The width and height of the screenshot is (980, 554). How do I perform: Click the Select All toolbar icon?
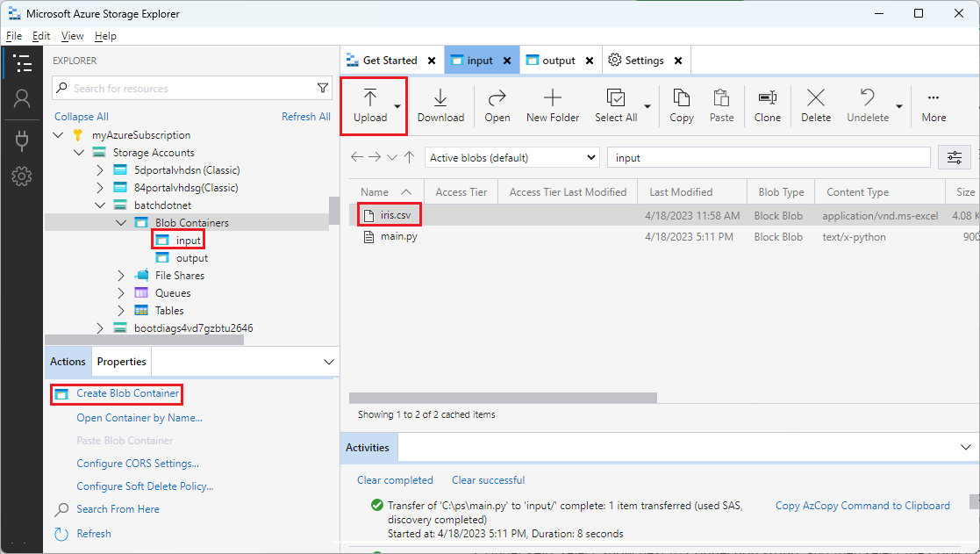pyautogui.click(x=615, y=105)
